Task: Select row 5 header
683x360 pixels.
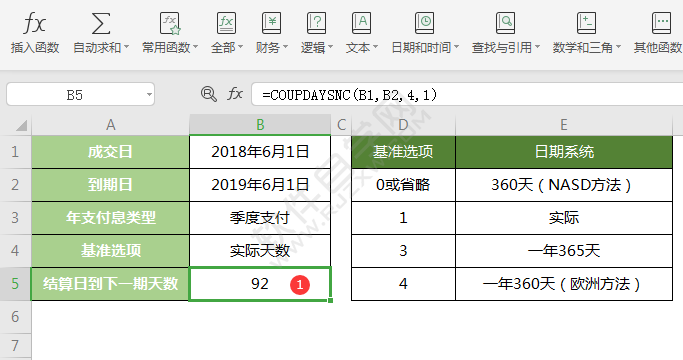Action: pyautogui.click(x=15, y=284)
